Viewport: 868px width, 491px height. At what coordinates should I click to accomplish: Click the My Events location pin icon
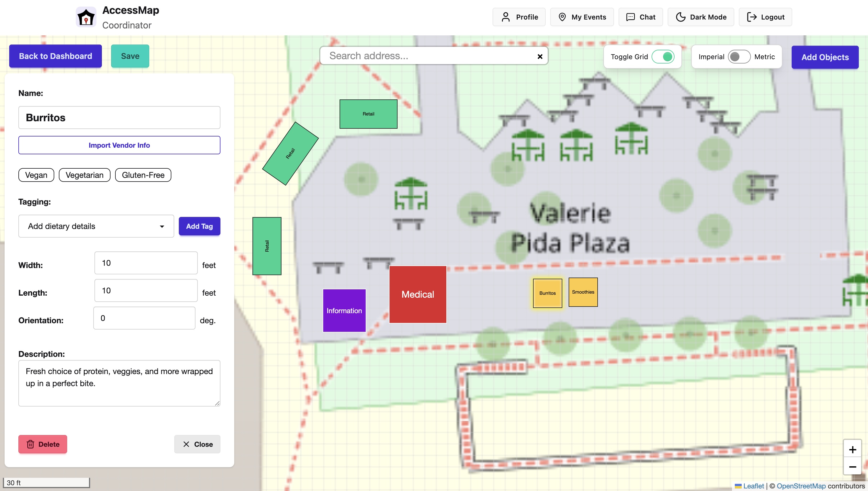pos(562,17)
